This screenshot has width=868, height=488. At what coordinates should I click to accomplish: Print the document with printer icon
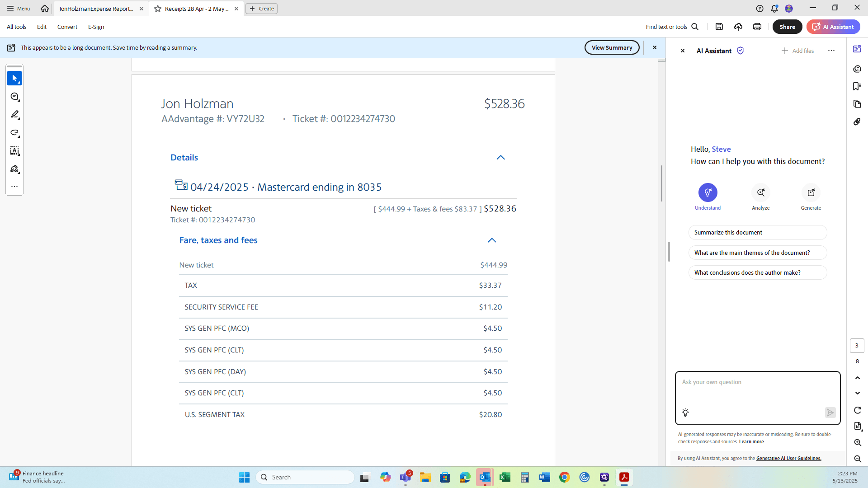[x=757, y=27]
